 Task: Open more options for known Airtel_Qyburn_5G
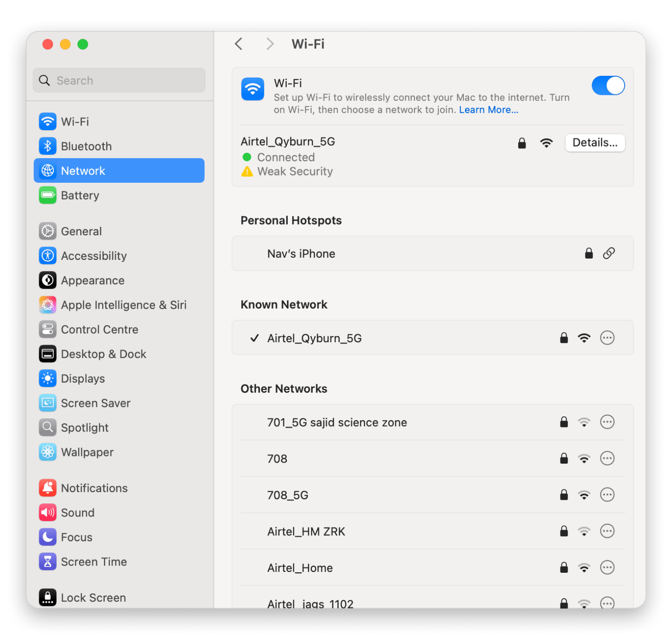[x=607, y=338]
